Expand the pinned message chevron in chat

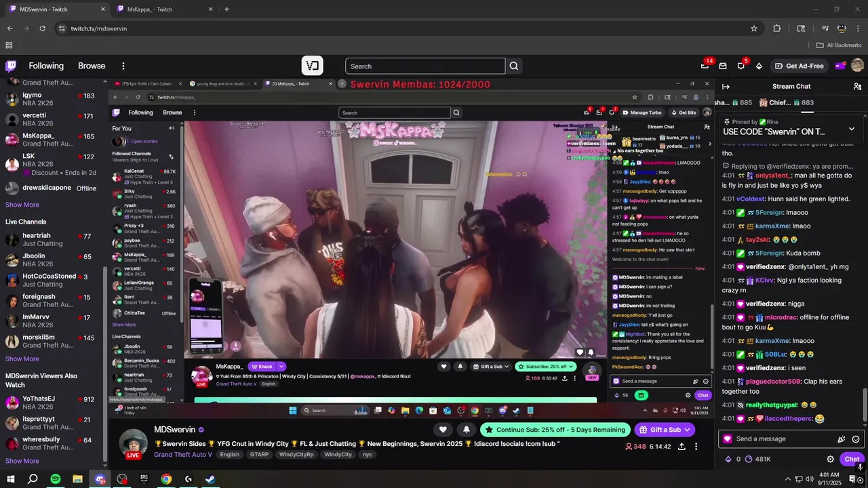click(851, 129)
